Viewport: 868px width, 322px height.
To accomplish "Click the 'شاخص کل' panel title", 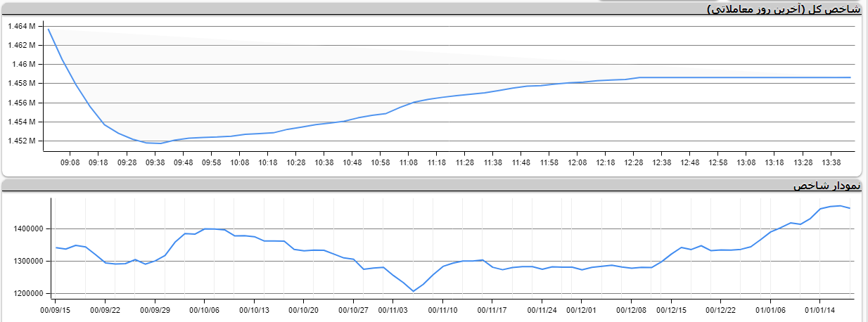I will (783, 9).
